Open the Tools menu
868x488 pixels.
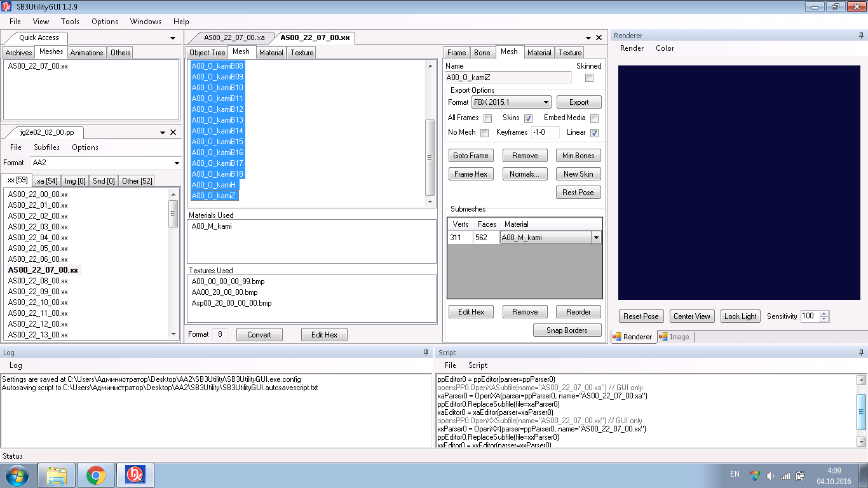tap(70, 21)
